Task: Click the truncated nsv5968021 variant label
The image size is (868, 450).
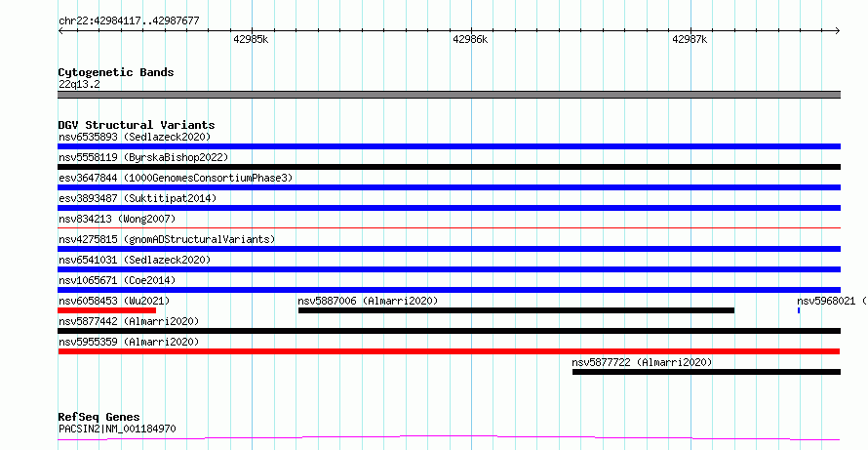Action: (x=832, y=301)
